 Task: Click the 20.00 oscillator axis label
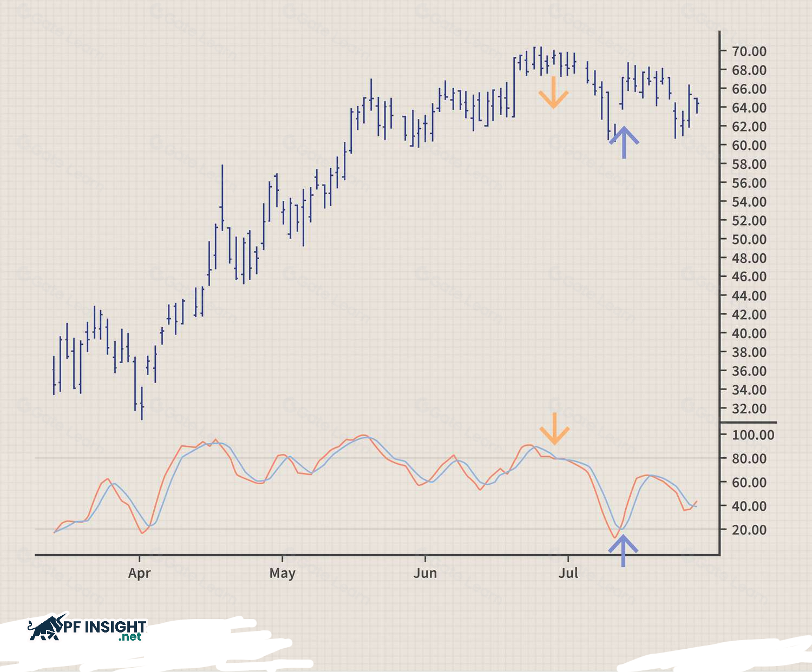coord(749,530)
